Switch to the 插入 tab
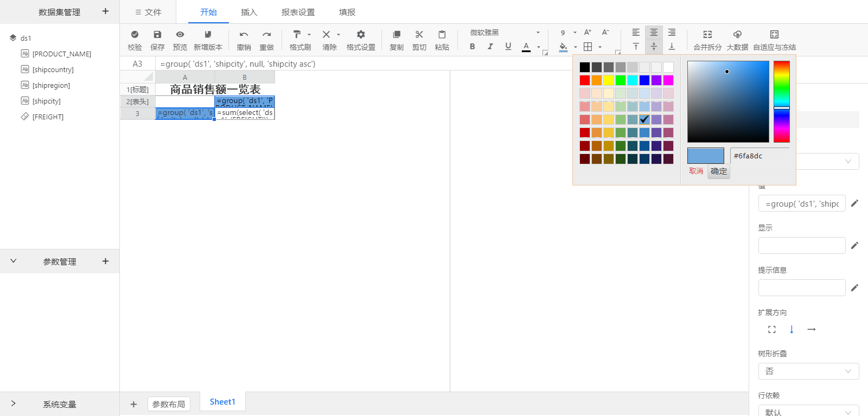868x416 pixels. tap(249, 12)
